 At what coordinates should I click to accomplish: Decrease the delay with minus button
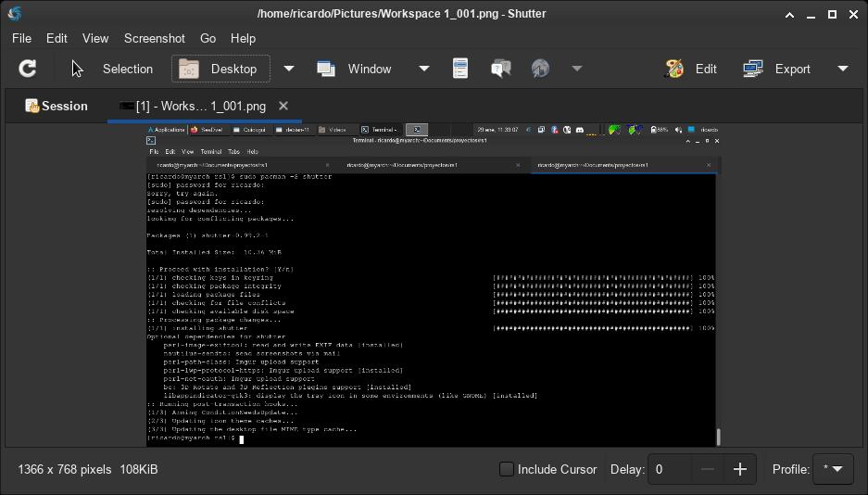tap(708, 470)
